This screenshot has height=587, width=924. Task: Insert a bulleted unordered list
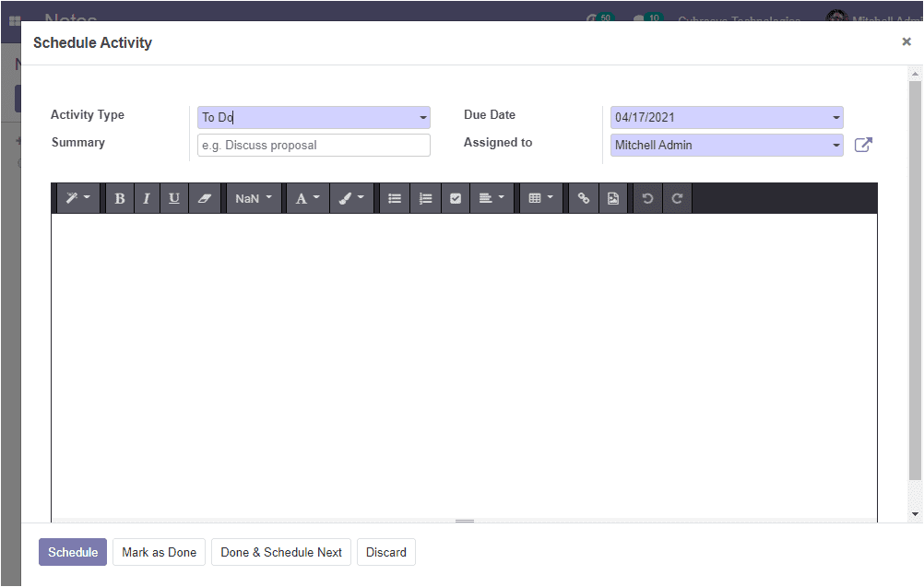point(395,198)
